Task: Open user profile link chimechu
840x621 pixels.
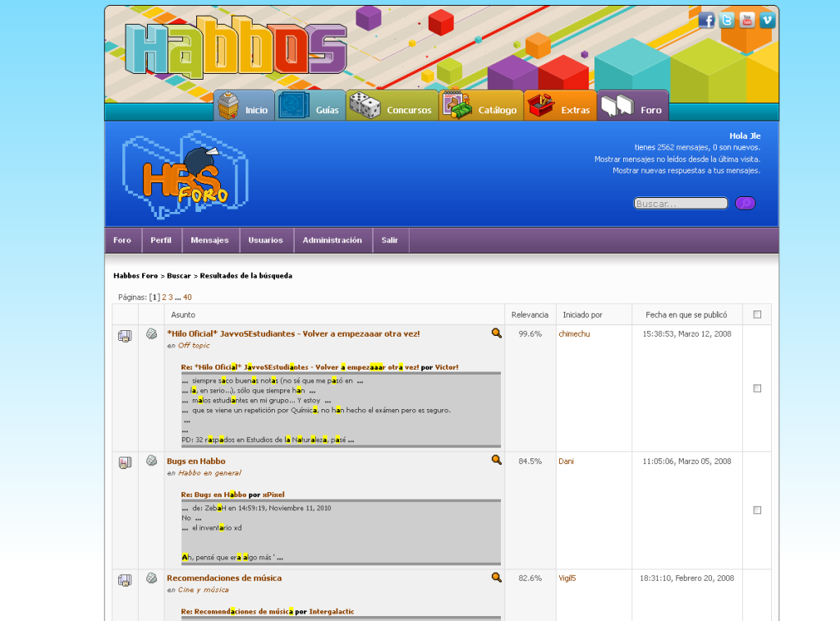Action: point(574,334)
